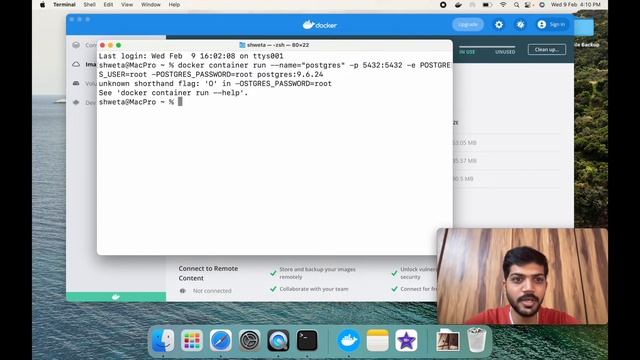
Task: Select the UNUSED tab in Docker images
Action: (x=505, y=52)
